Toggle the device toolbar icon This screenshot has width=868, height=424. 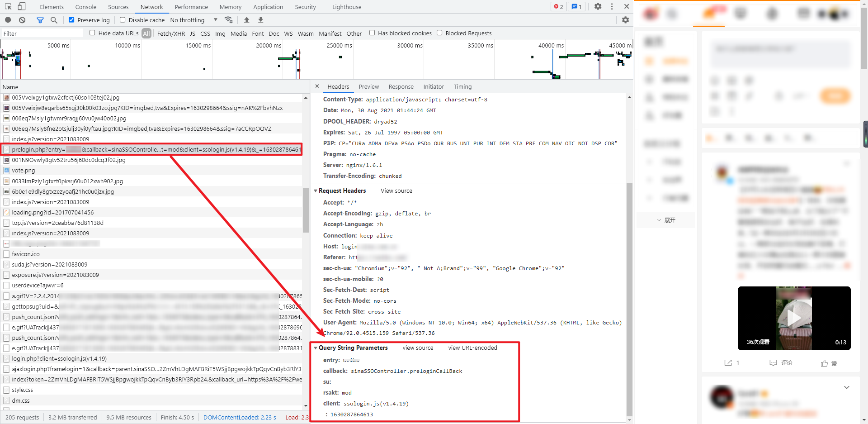[x=21, y=6]
